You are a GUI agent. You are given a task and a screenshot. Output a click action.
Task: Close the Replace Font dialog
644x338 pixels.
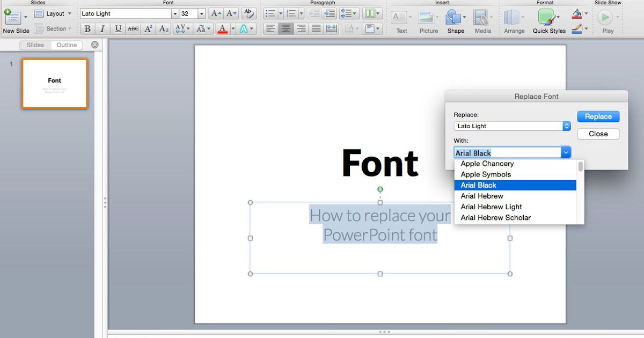pos(598,134)
